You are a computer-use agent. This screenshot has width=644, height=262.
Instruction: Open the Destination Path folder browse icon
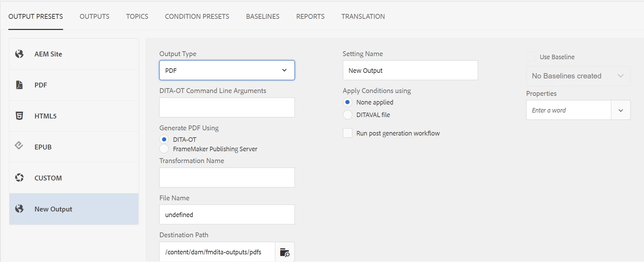[285, 252]
